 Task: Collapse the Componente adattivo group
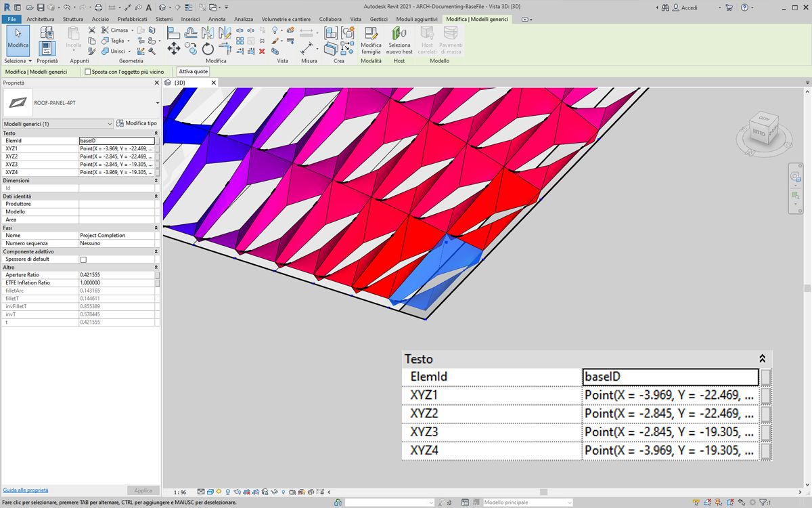point(156,251)
